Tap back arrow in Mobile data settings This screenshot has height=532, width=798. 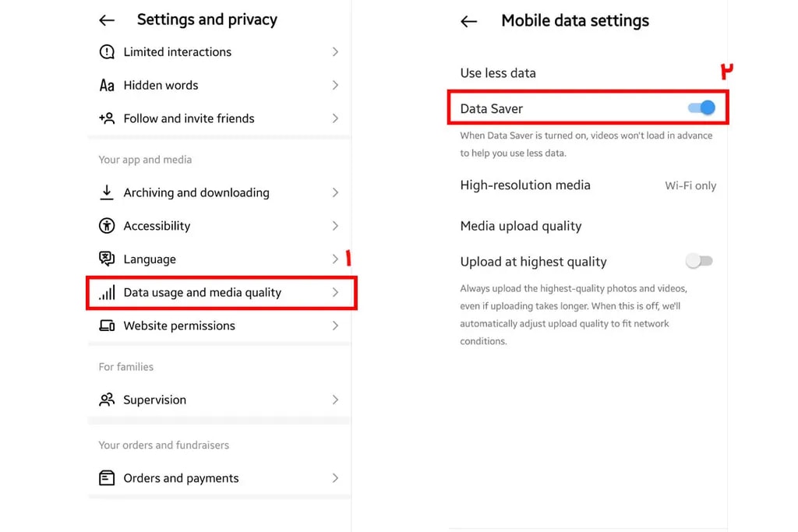tap(468, 22)
